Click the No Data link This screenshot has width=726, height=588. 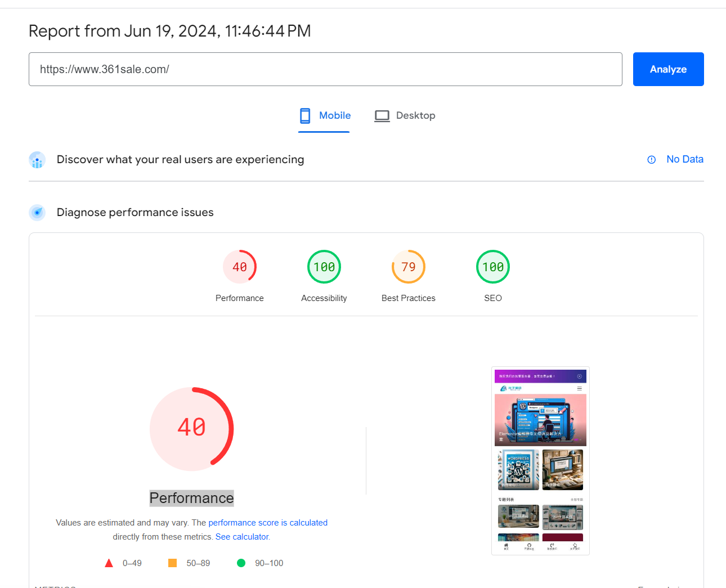pyautogui.click(x=684, y=159)
